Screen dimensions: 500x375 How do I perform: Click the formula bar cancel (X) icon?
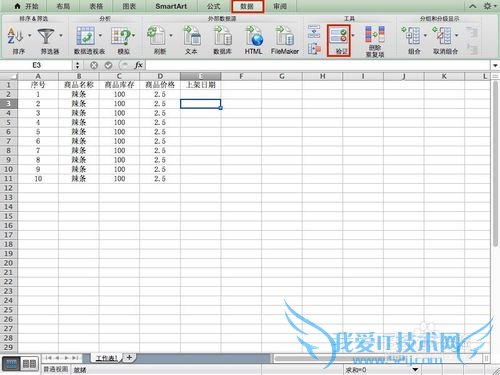pyautogui.click(x=94, y=65)
